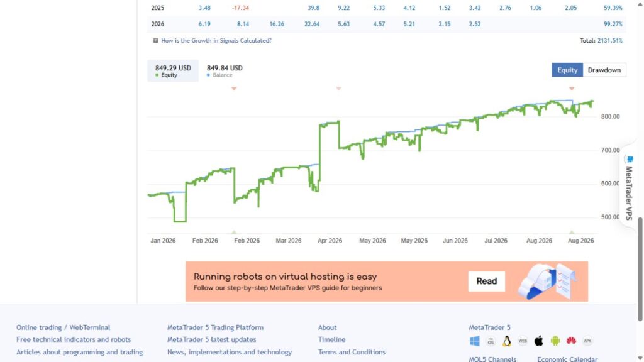This screenshot has width=644, height=362.
Task: Click the -17.34 value in 2025 row
Action: tap(240, 8)
